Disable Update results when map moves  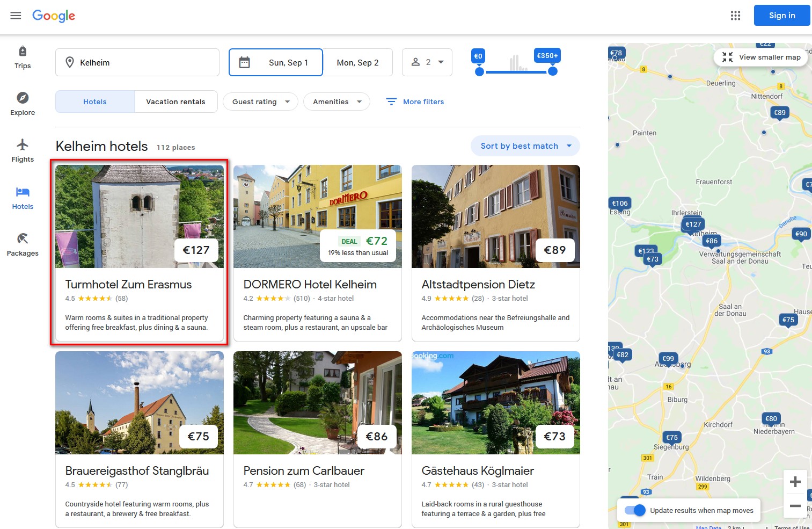(634, 510)
